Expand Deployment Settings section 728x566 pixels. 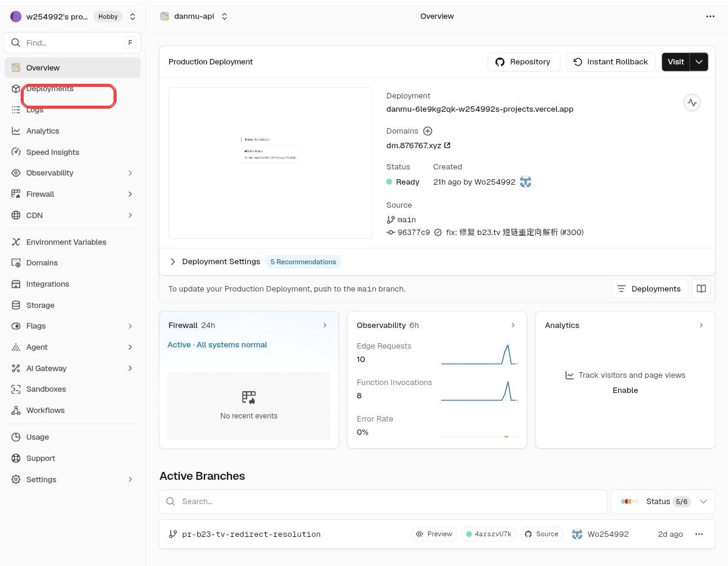172,262
